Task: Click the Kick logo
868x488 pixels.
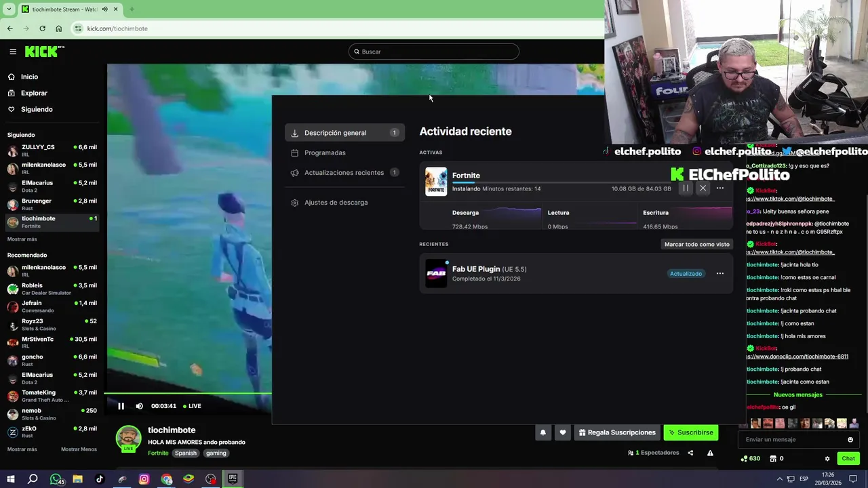Action: pos(45,52)
